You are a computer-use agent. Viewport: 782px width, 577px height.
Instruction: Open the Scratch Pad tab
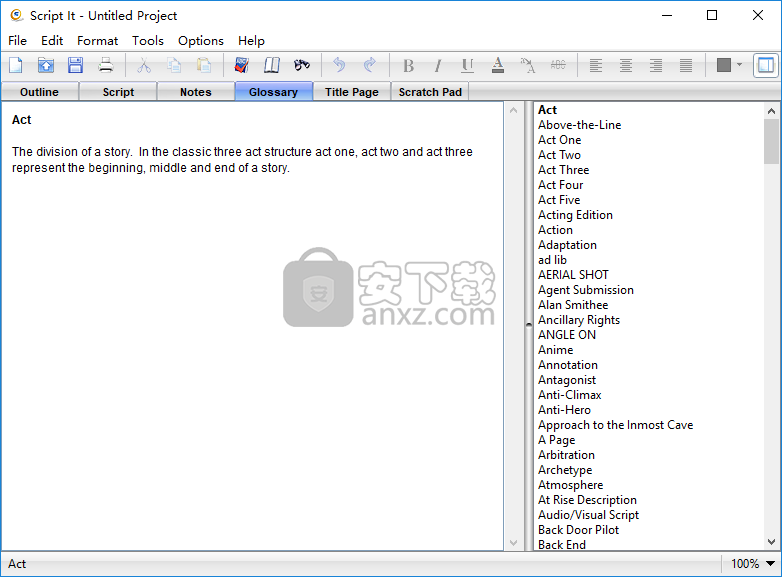430,92
